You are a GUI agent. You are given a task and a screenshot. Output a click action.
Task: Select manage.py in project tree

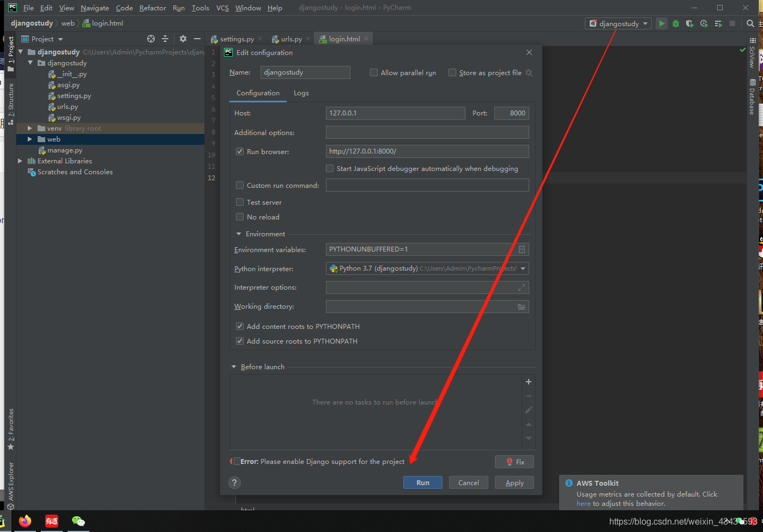(64, 150)
